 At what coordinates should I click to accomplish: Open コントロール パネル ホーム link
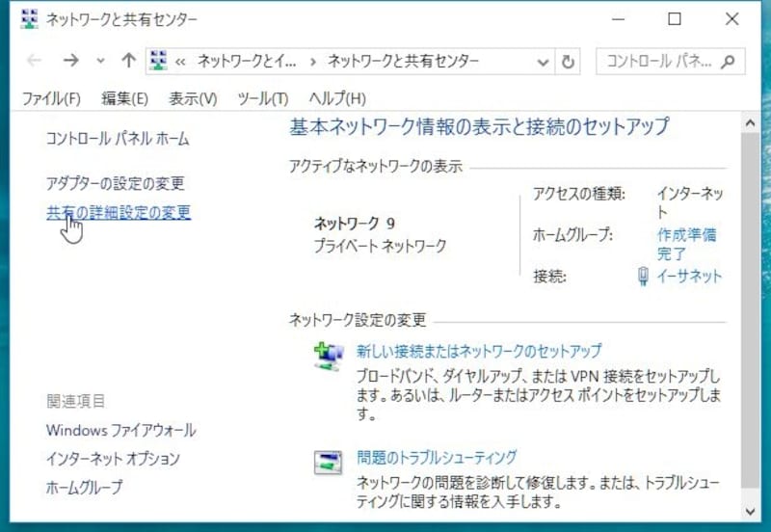click(x=118, y=138)
